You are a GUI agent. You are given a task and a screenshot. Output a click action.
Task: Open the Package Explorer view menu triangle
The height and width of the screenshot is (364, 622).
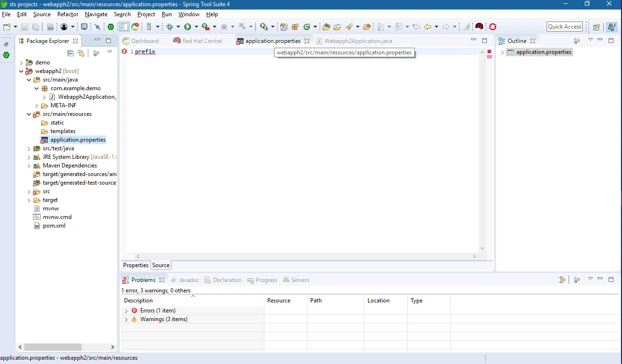point(110,52)
